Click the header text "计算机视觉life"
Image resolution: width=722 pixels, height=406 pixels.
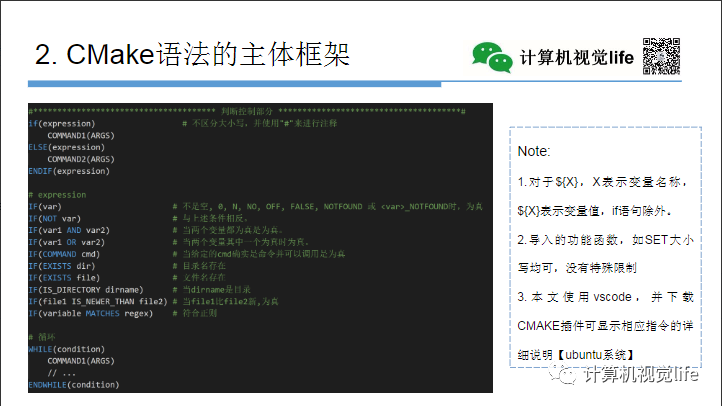576,58
